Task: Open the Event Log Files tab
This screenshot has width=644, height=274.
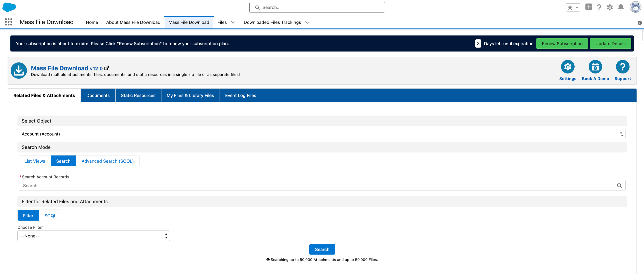Action: click(x=240, y=95)
